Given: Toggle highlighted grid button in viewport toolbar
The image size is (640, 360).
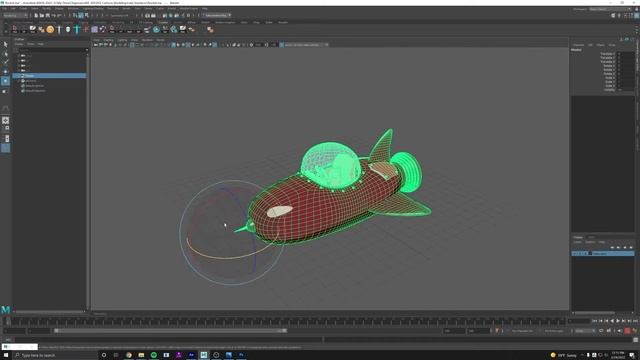Looking at the screenshot, I should pyautogui.click(x=132, y=45).
